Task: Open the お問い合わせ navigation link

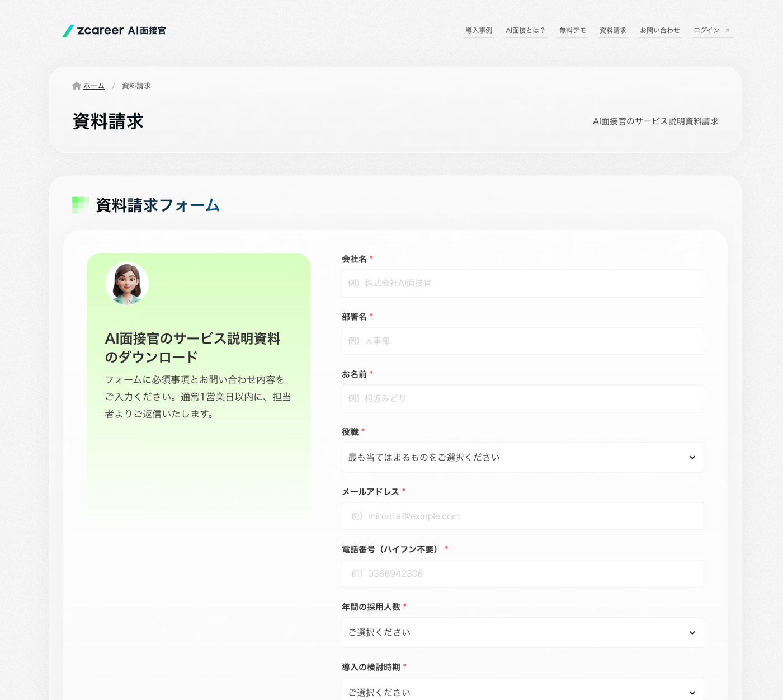Action: (x=660, y=31)
